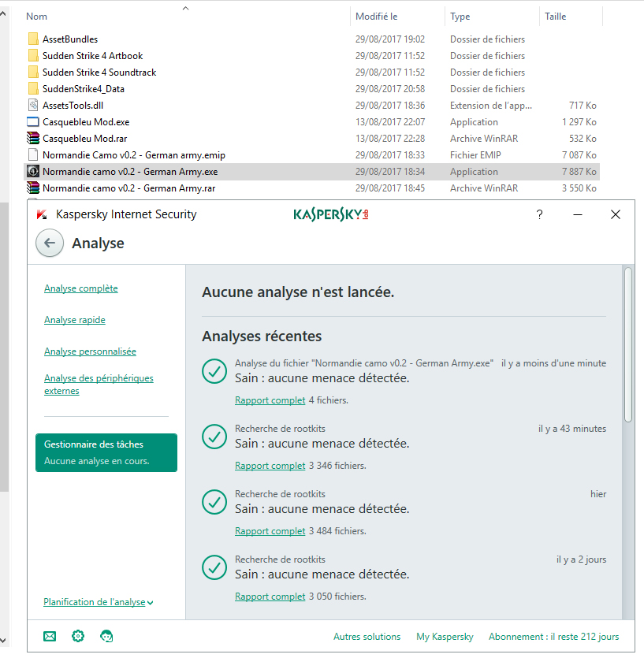The width and height of the screenshot is (644, 658).
Task: Start Analyse rapide
Action: [75, 320]
